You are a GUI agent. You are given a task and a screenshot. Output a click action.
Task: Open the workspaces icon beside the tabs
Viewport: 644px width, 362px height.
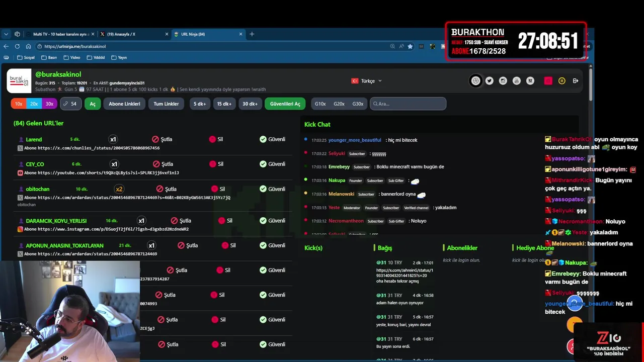tap(17, 34)
